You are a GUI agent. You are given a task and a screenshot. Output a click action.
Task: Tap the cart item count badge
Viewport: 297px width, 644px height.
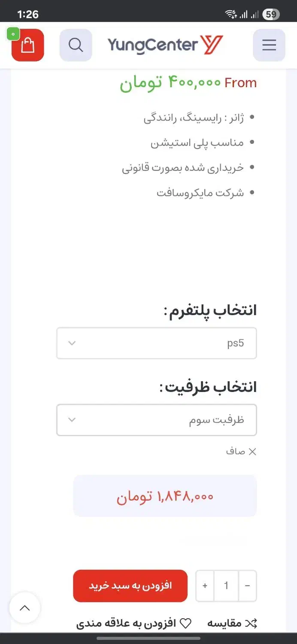pyautogui.click(x=13, y=33)
